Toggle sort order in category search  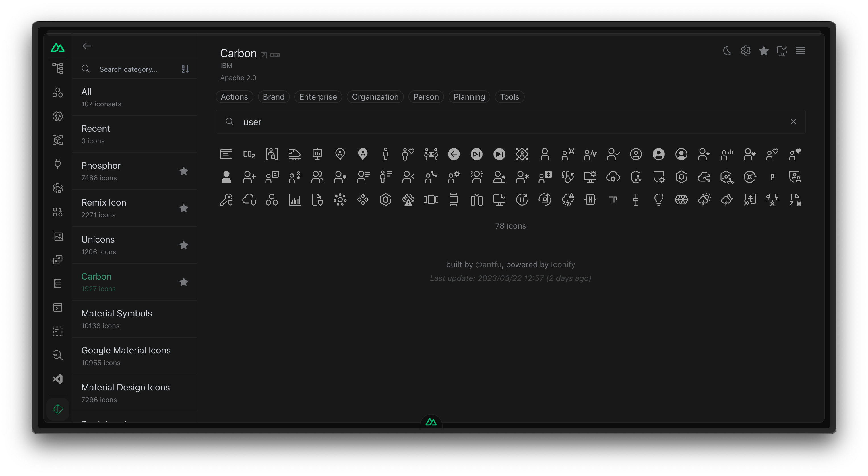coord(185,69)
